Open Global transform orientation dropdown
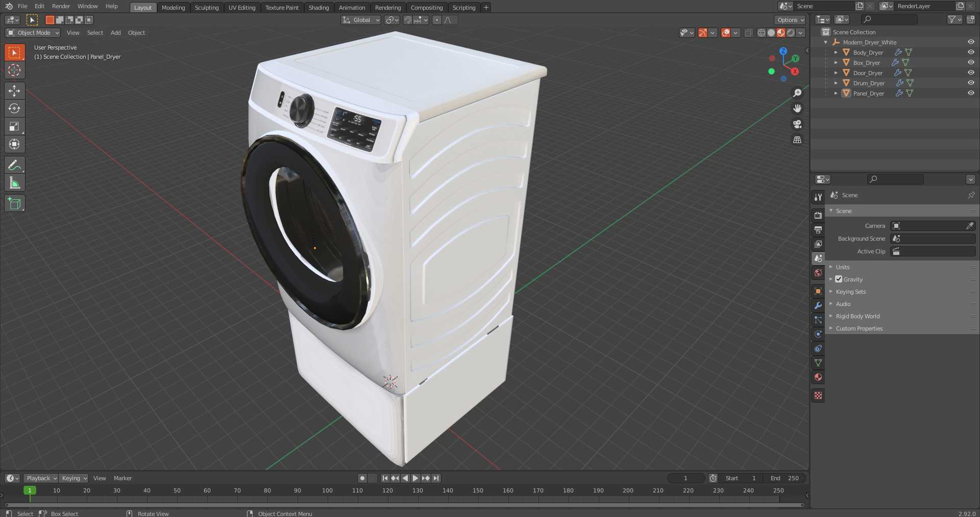 tap(361, 20)
